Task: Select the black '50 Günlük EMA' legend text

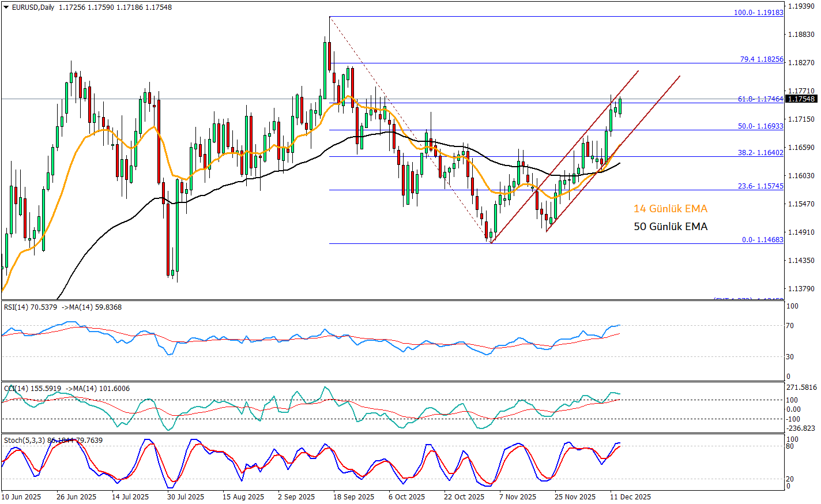Action: 670,227
